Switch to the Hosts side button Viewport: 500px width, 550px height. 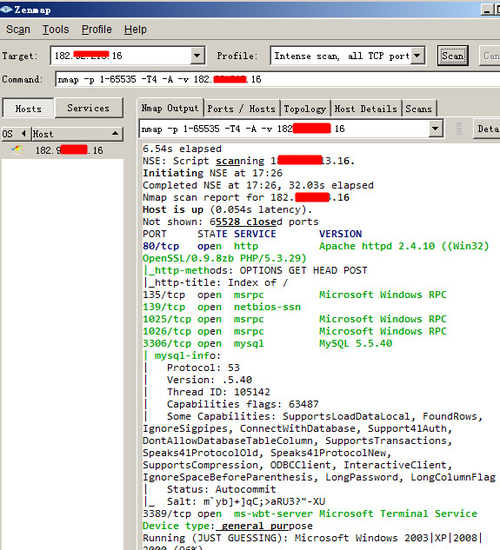(x=28, y=108)
